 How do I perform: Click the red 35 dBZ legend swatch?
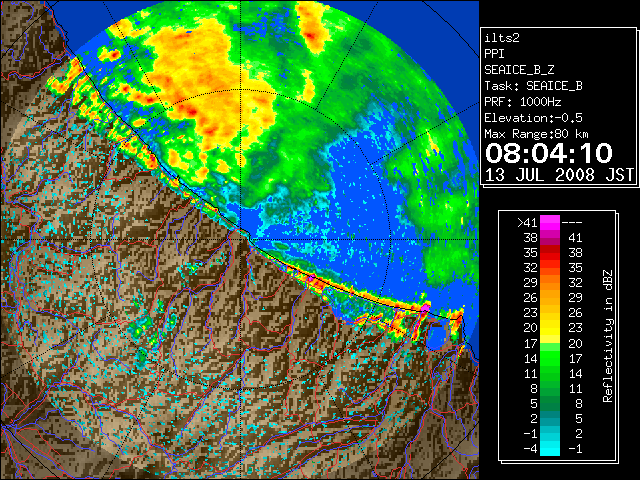coord(550,252)
